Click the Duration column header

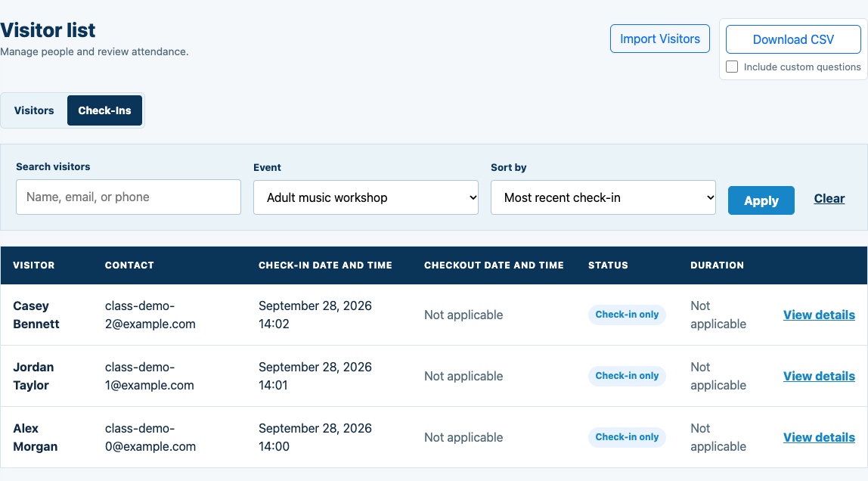pos(717,265)
